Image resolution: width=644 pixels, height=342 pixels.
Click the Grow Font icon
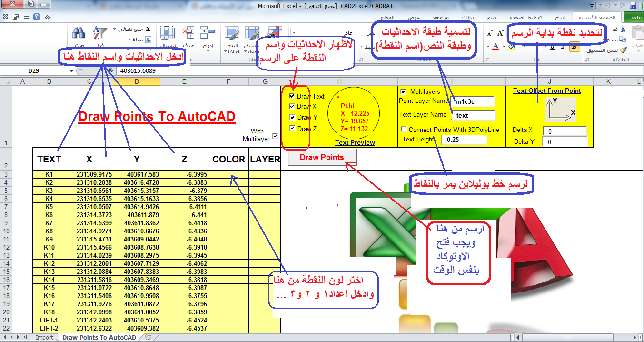pos(500,33)
